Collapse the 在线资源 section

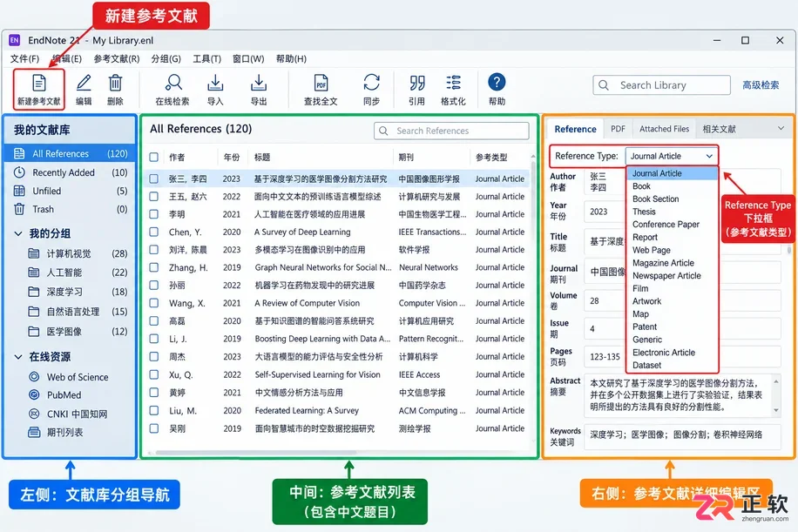pyautogui.click(x=18, y=357)
